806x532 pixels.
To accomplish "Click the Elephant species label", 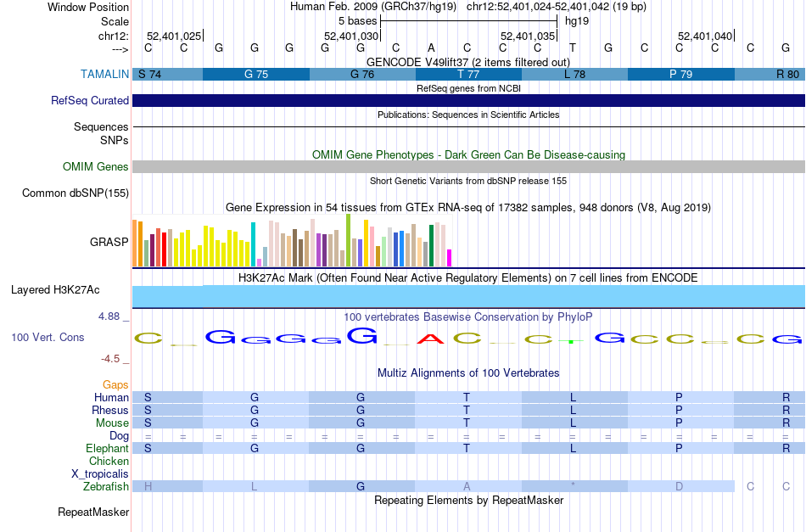I will click(107, 448).
